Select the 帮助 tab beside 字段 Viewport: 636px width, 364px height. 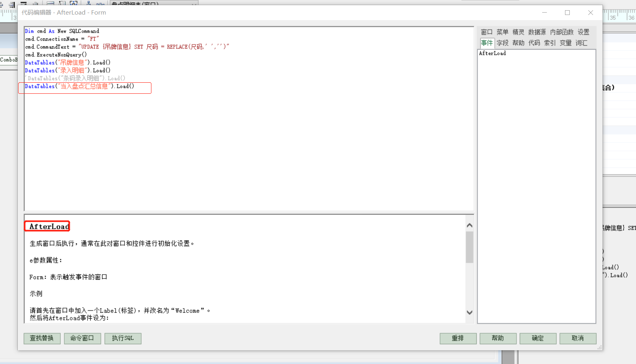(518, 43)
